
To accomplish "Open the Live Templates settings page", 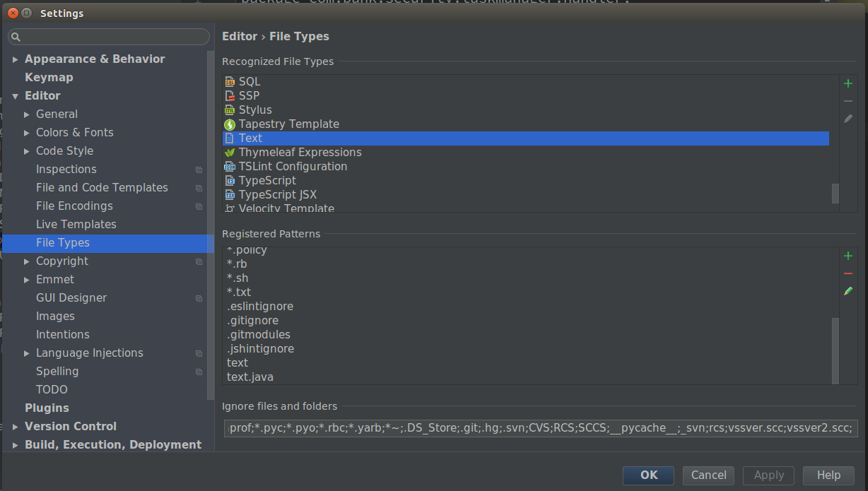I will [x=76, y=225].
